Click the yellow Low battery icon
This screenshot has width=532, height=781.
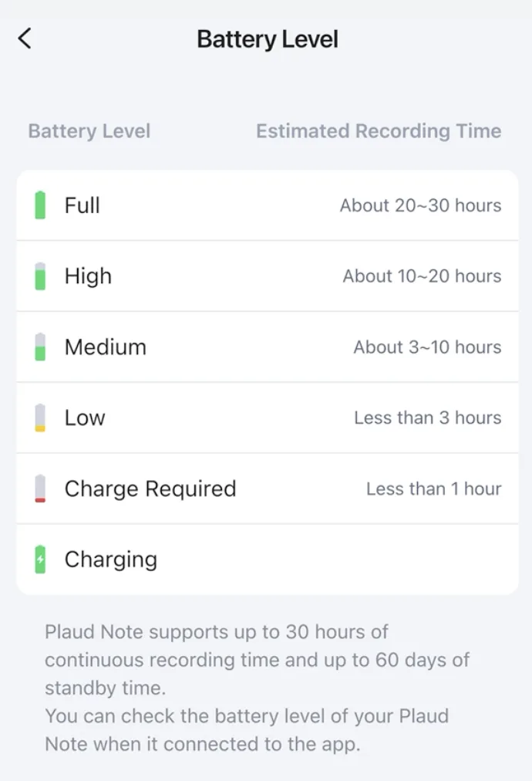click(x=40, y=418)
